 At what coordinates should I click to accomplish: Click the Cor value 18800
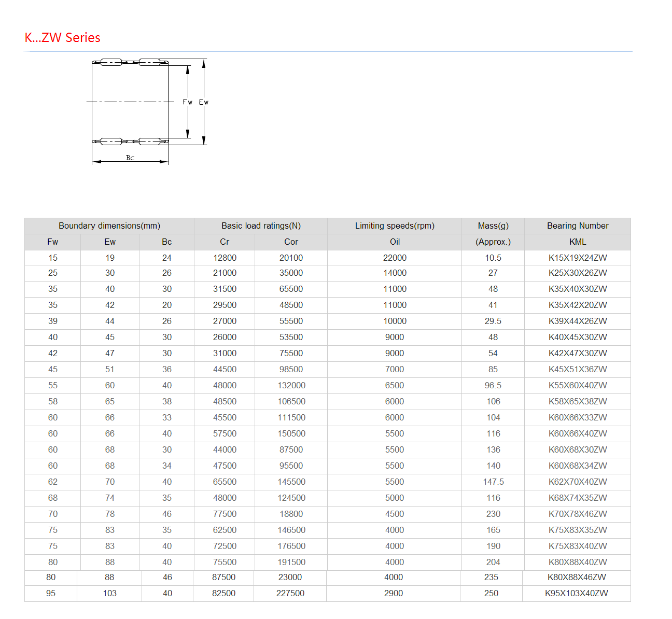(x=291, y=514)
